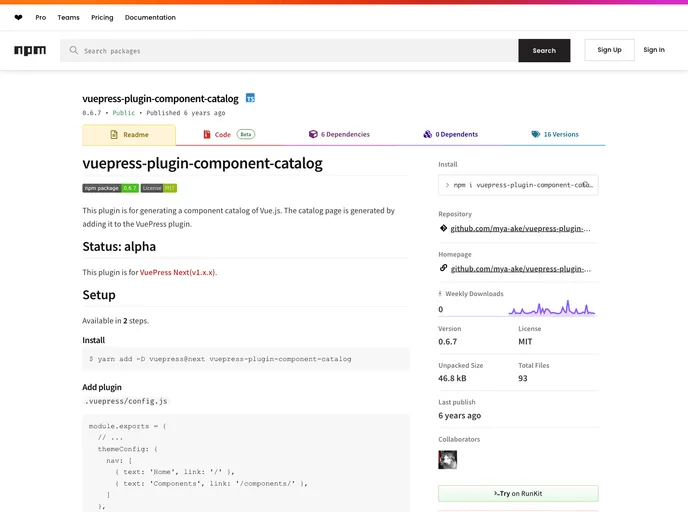
Task: Open the 6 Dependencies tab
Action: pyautogui.click(x=339, y=134)
